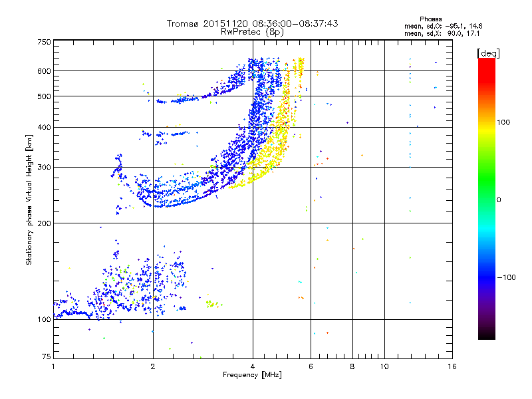
Task: Click y-axis tick label "100"
Action: 44,319
